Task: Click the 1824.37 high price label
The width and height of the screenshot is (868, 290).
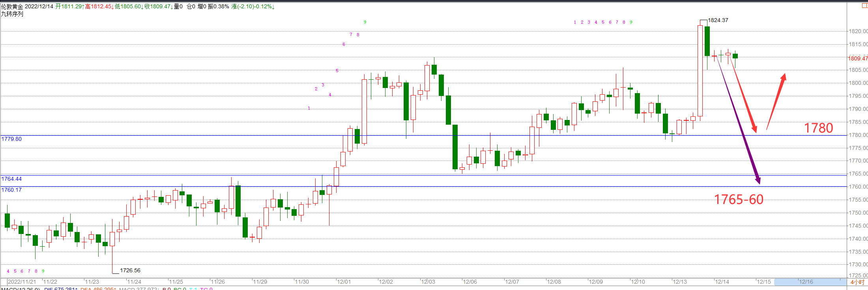Action: click(718, 20)
